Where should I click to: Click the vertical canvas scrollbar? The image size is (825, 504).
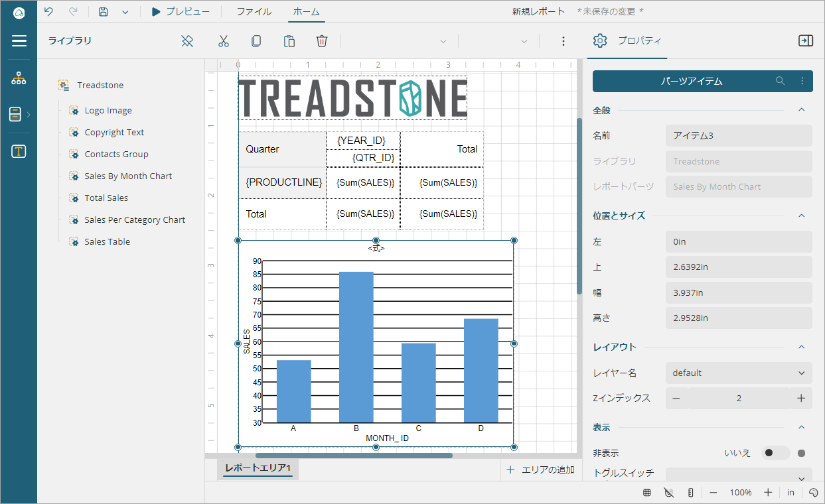(x=579, y=206)
